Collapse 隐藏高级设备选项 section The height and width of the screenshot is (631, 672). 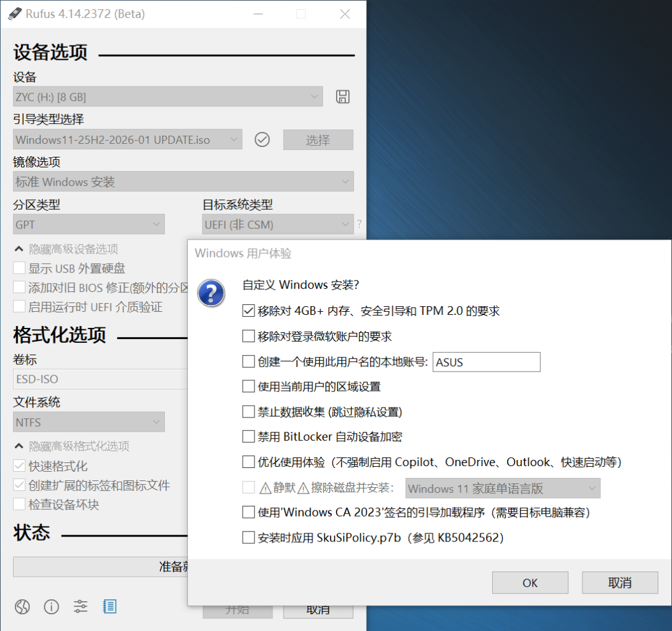point(67,249)
